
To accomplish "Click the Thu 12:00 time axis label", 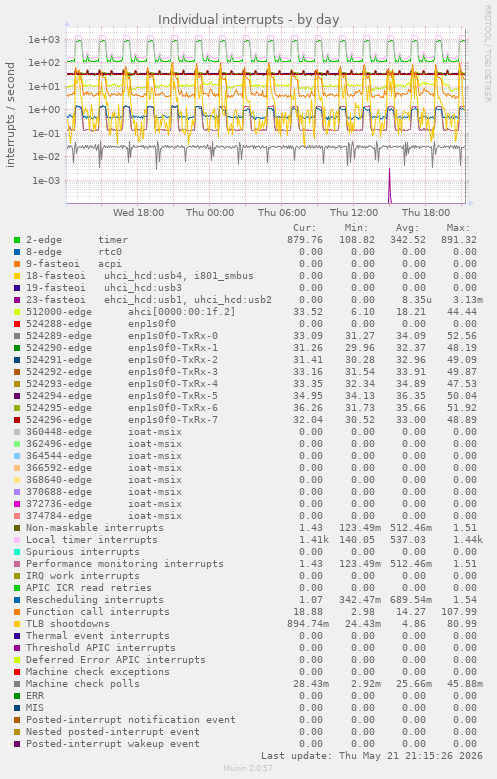I will 354,213.
